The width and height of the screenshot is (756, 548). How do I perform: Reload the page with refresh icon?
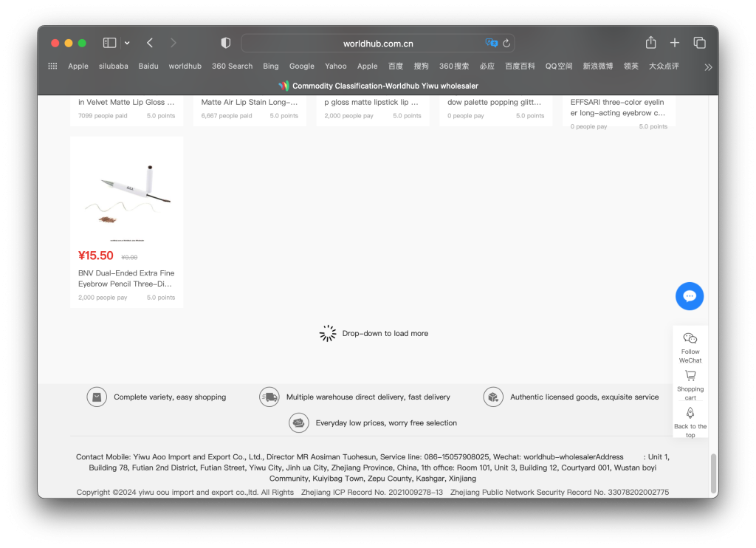tap(506, 44)
